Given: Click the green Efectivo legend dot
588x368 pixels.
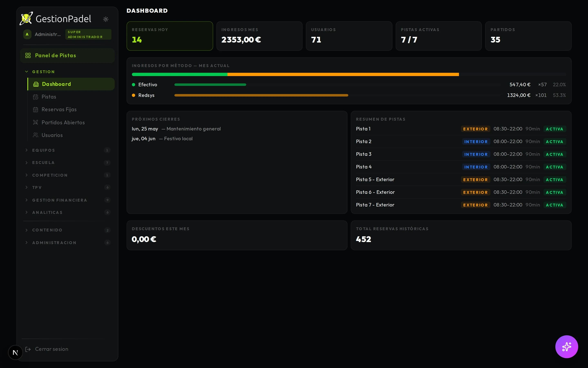Looking at the screenshot, I should pyautogui.click(x=133, y=85).
